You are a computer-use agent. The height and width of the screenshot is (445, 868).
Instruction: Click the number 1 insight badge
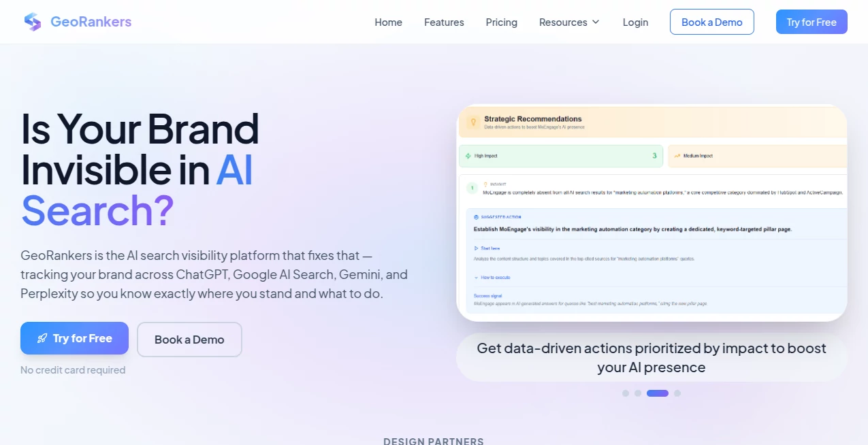click(472, 187)
